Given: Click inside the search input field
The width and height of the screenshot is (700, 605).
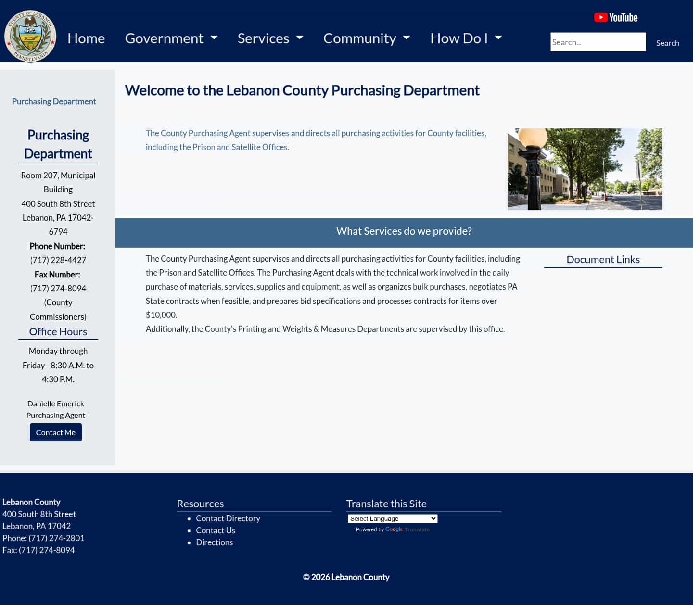Looking at the screenshot, I should [598, 42].
